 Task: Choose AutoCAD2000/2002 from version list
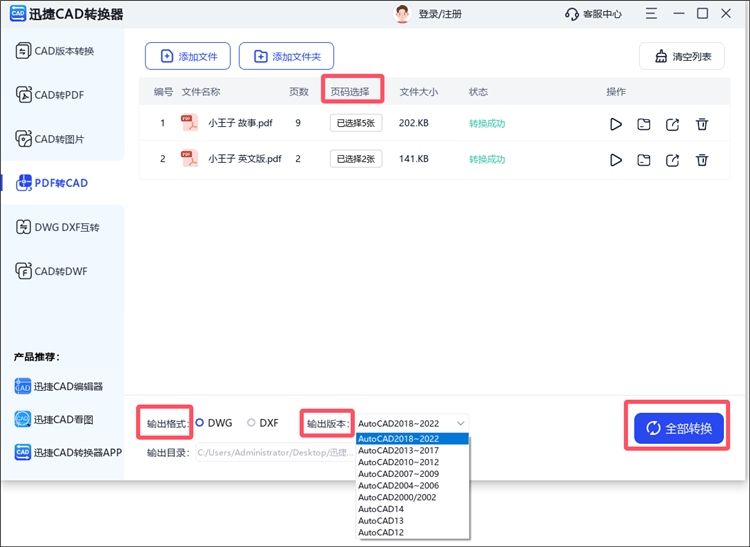[412, 497]
